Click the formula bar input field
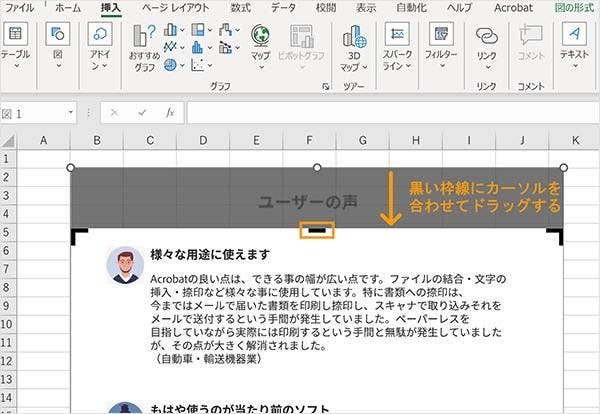The image size is (600, 414). click(393, 113)
